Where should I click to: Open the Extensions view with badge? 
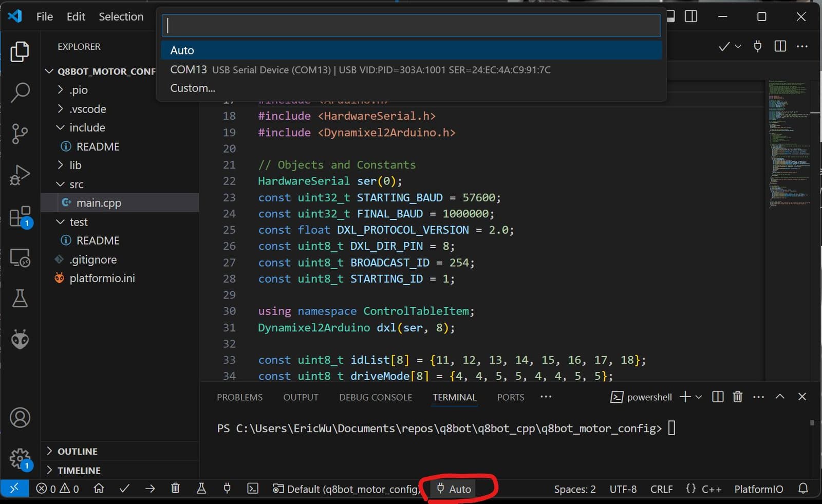tap(21, 217)
